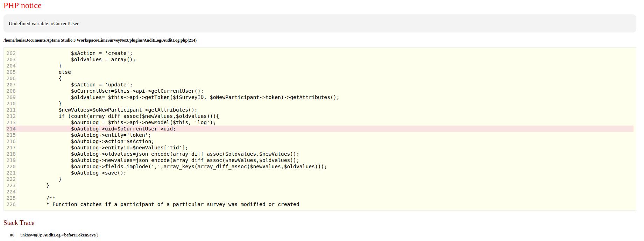Viewport: 644px width, 241px height.
Task: Click the getCurrentUser() assignment line
Action: click(x=137, y=91)
